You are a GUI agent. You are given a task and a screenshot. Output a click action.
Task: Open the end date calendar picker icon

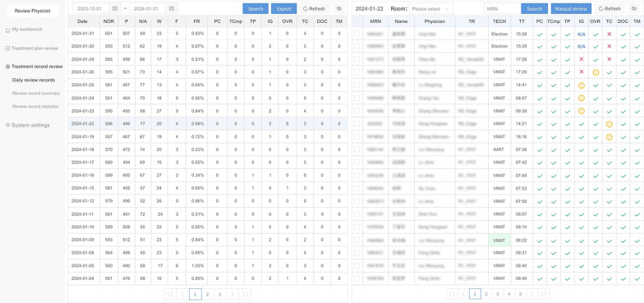click(x=172, y=8)
